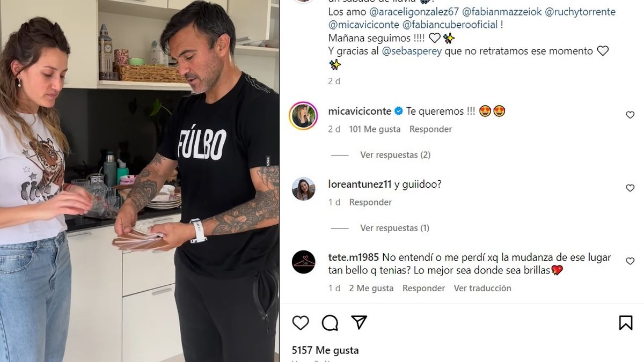The image size is (644, 362).
Task: View the 5157 Me gusta list
Action: [325, 350]
